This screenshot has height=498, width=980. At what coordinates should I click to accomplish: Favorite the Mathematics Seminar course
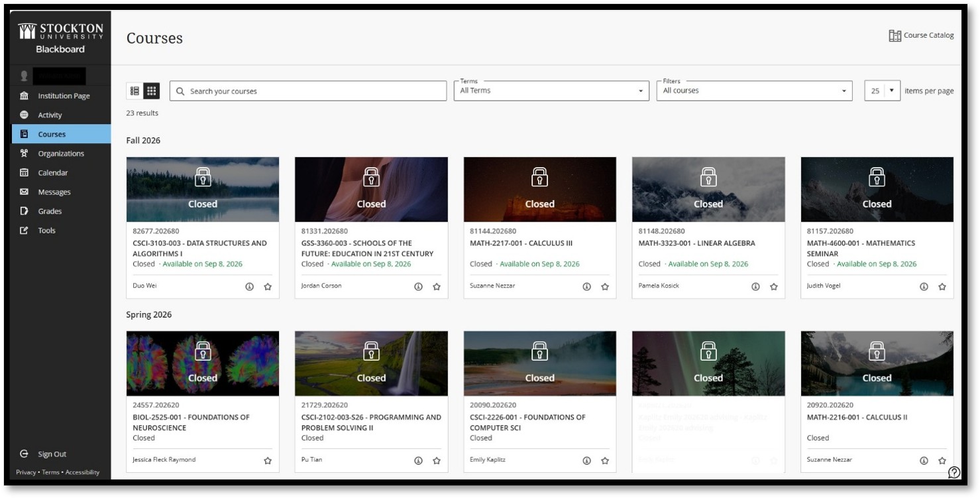click(942, 287)
